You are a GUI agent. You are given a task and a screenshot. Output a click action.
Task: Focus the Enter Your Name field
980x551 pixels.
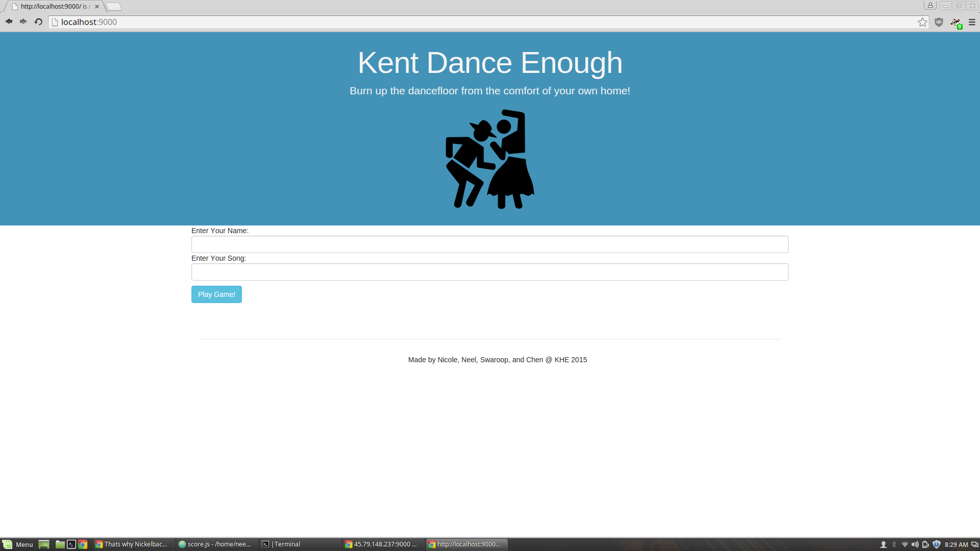[x=489, y=244]
